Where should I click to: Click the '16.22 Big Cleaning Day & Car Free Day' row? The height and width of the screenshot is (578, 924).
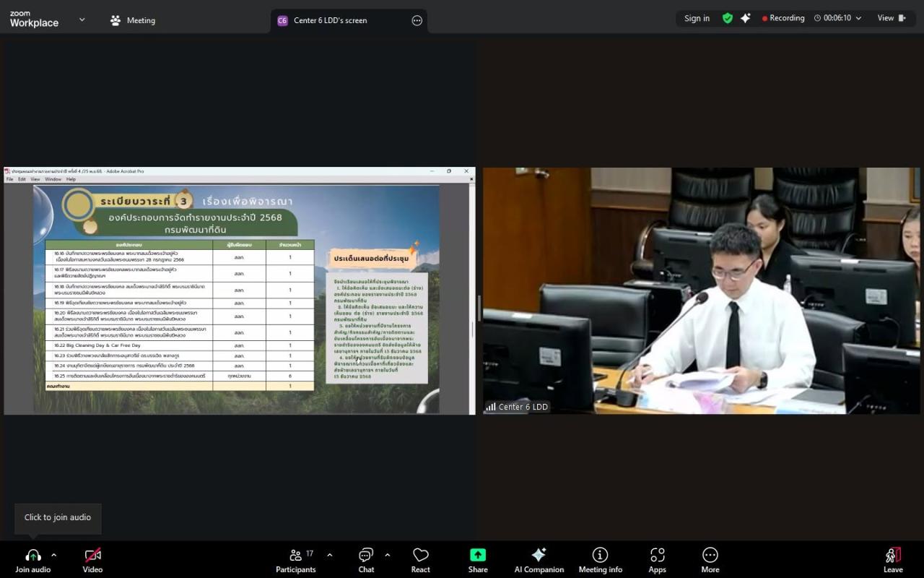click(x=180, y=345)
